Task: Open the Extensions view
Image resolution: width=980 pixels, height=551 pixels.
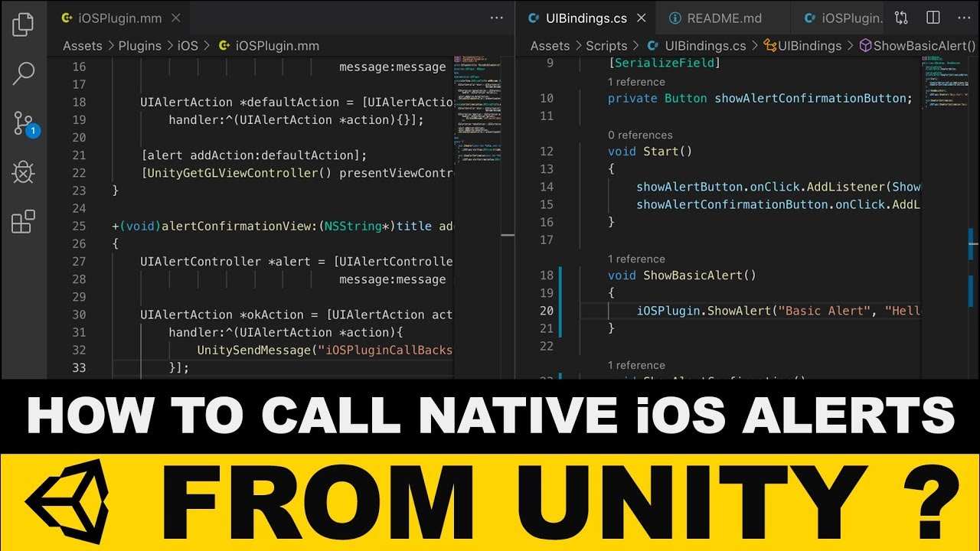Action: [23, 221]
